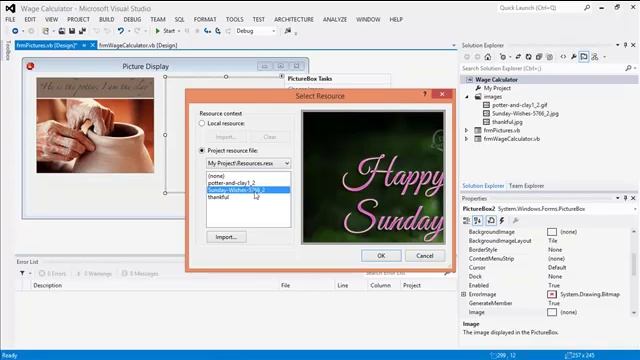This screenshot has width=640, height=360.
Task: Expand frmWageCalculator.vb node
Action: [467, 139]
